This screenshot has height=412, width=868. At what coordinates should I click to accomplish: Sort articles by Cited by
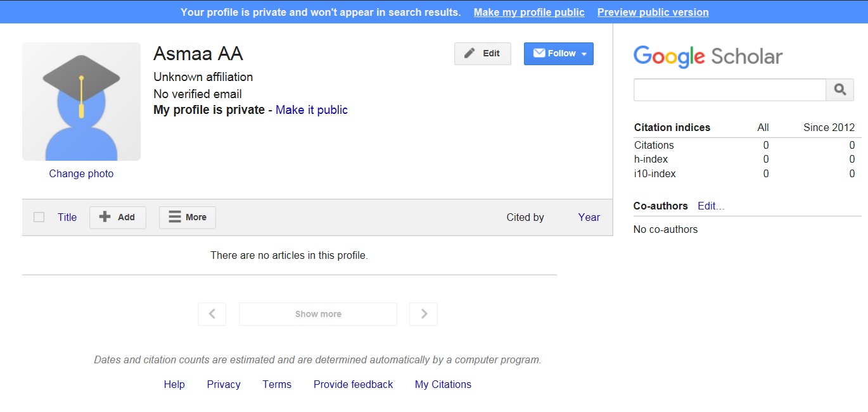pyautogui.click(x=525, y=217)
